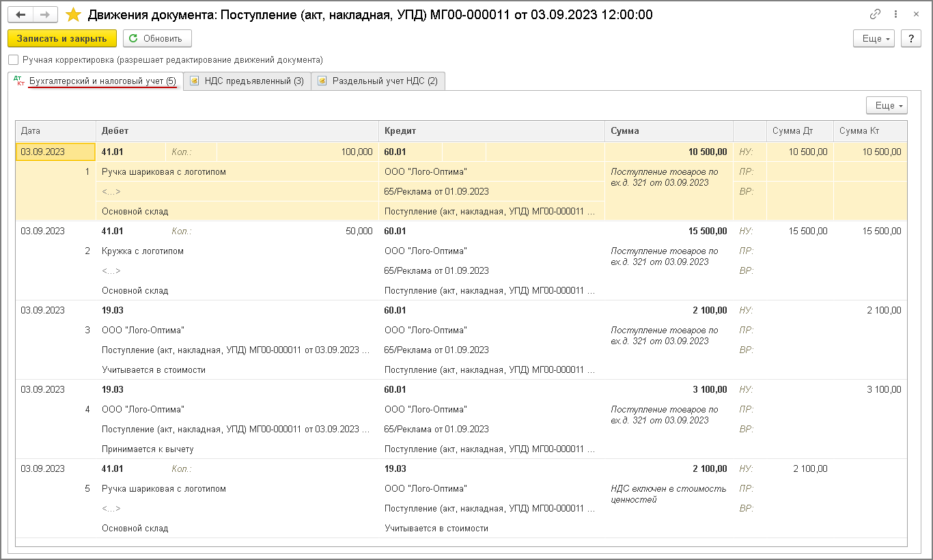Viewport: 933px width, 560px height.
Task: Enable the Ручная корректировка checkbox
Action: (14, 60)
